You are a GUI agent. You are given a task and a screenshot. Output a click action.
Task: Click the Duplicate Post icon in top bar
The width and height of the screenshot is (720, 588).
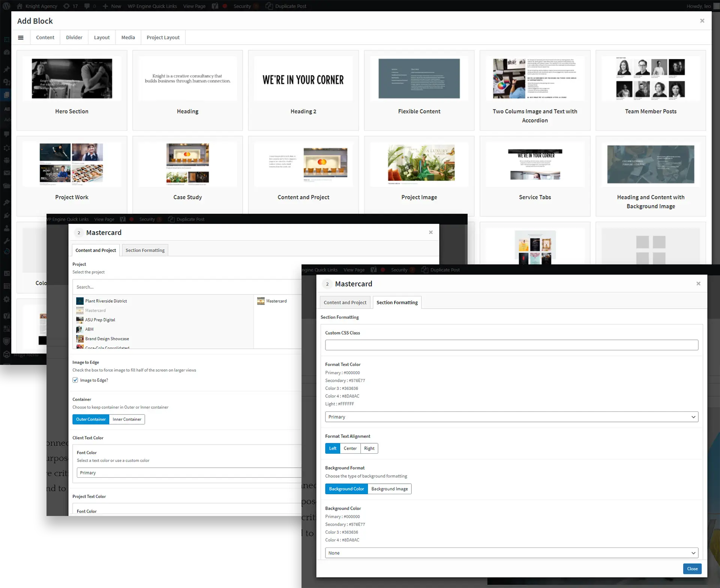pyautogui.click(x=269, y=6)
